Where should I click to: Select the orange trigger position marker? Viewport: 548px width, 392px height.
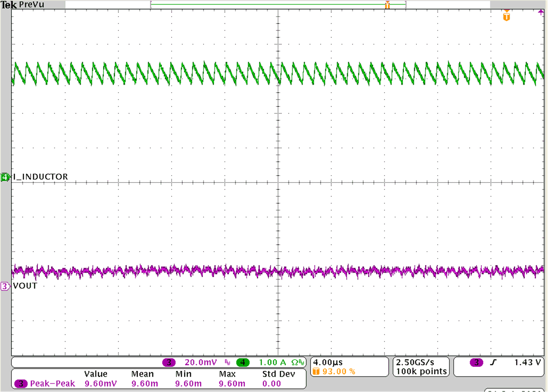[x=387, y=4]
